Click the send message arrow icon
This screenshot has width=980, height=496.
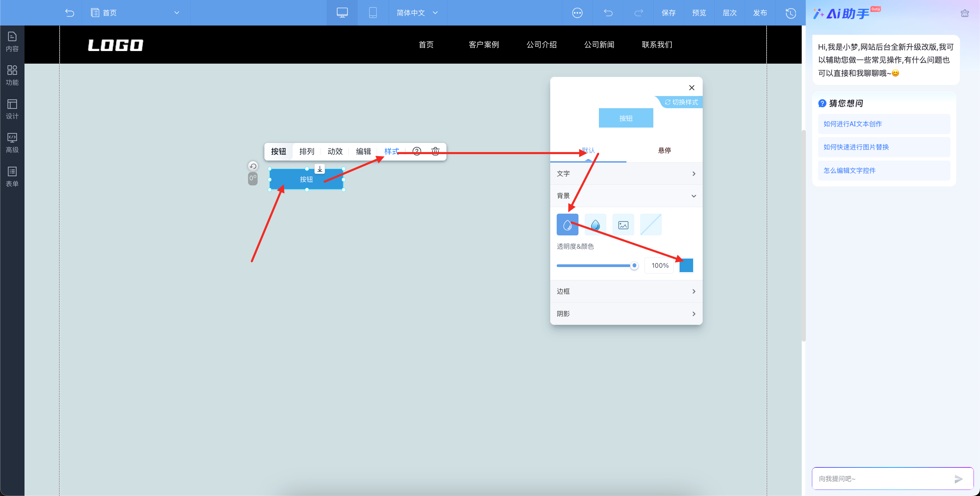pos(958,479)
